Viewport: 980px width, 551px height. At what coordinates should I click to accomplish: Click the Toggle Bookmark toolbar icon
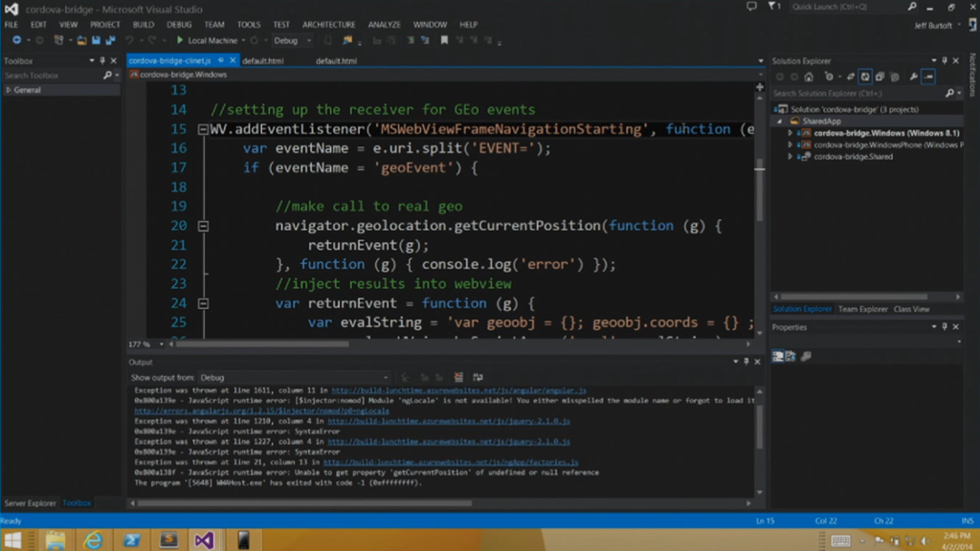444,40
